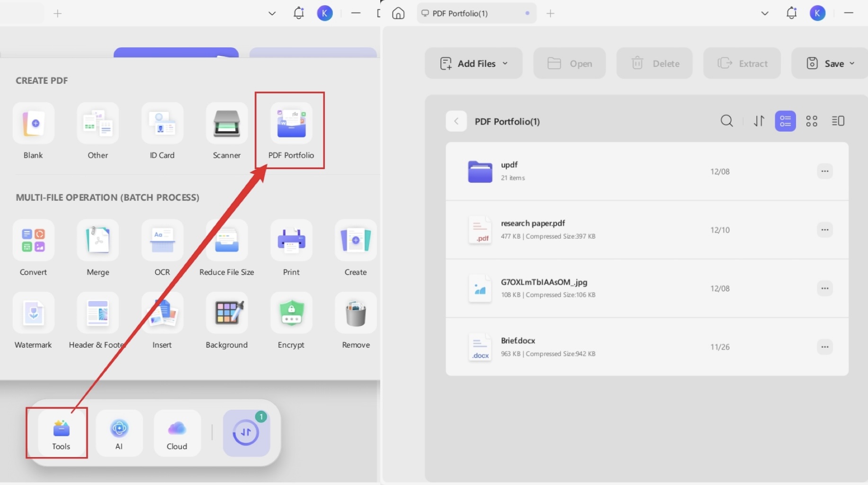This screenshot has height=485, width=868.
Task: Add a new tab in left window
Action: click(58, 13)
